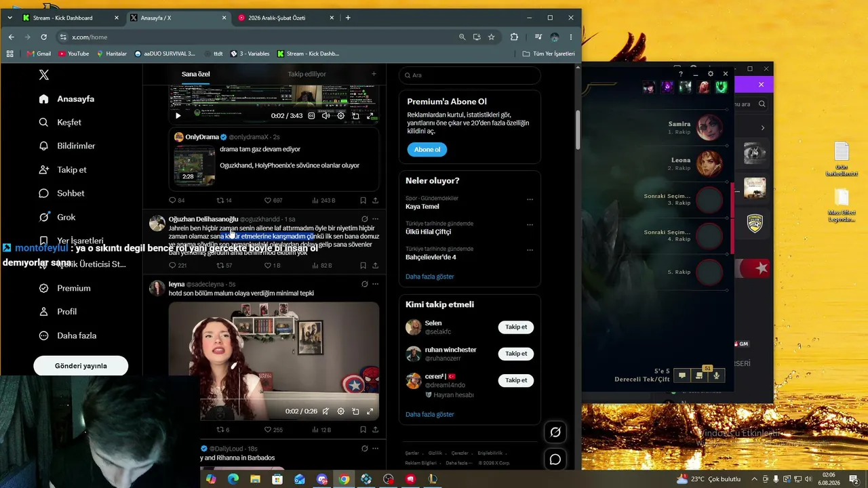This screenshot has width=868, height=488.
Task: Share the OnlyDrama post
Action: point(375,201)
